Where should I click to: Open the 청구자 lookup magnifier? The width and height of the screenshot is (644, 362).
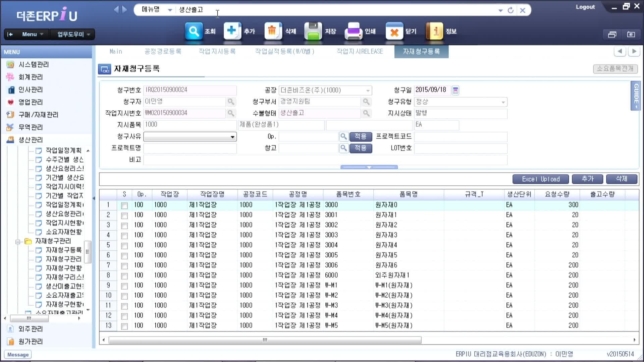231,102
